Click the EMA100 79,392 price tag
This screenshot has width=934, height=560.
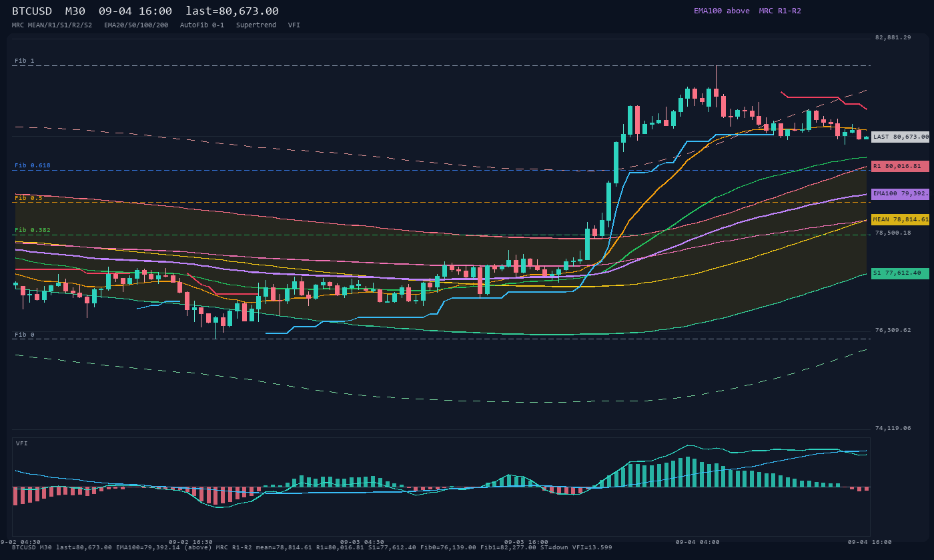click(x=900, y=194)
